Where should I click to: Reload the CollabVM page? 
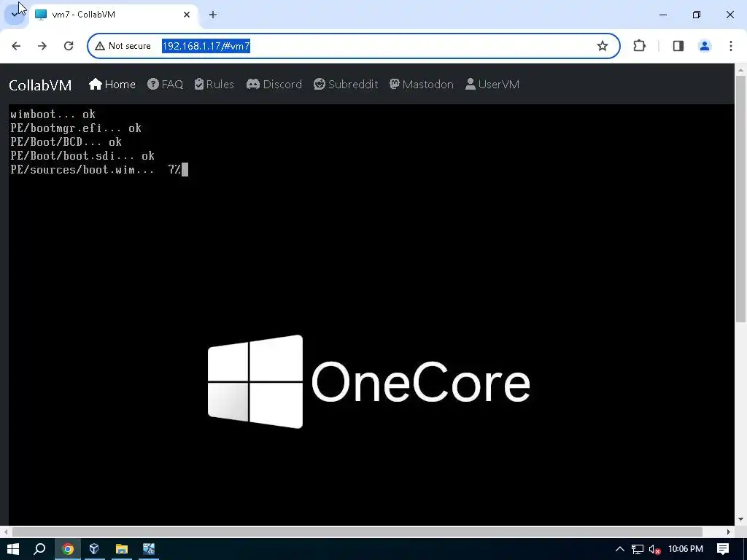click(x=69, y=46)
